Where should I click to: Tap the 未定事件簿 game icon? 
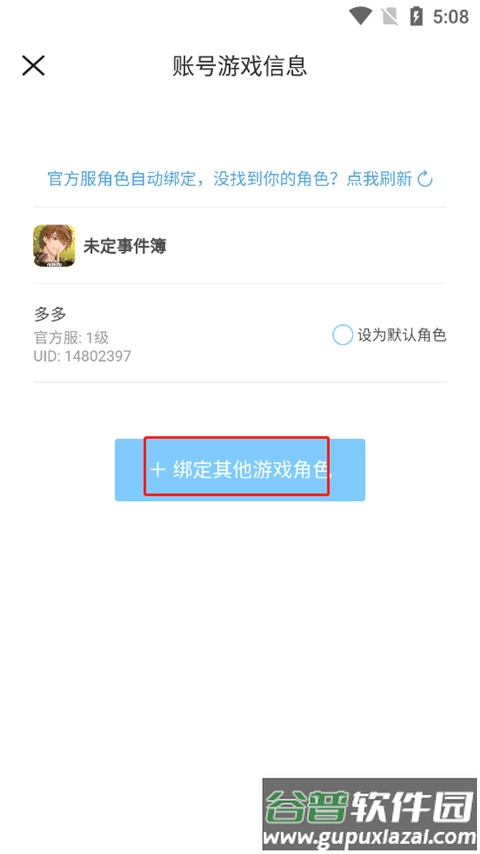(x=54, y=246)
